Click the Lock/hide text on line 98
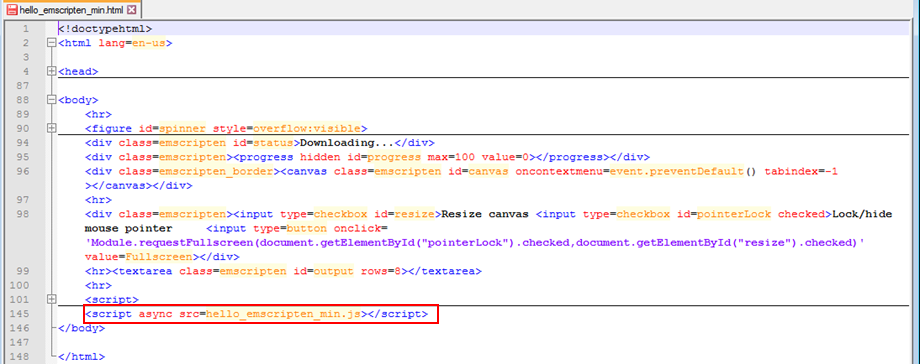The width and height of the screenshot is (920, 364). pyautogui.click(x=862, y=214)
